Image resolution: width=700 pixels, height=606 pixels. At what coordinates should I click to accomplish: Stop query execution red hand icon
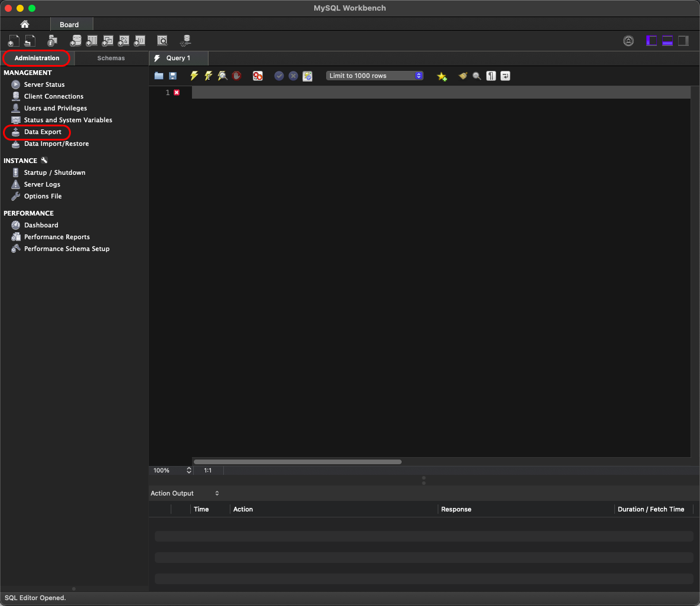point(237,76)
